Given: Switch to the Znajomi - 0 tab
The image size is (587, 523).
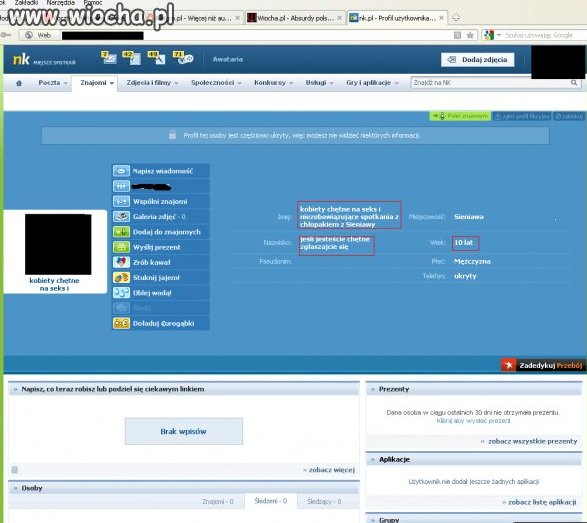Looking at the screenshot, I should click(218, 501).
